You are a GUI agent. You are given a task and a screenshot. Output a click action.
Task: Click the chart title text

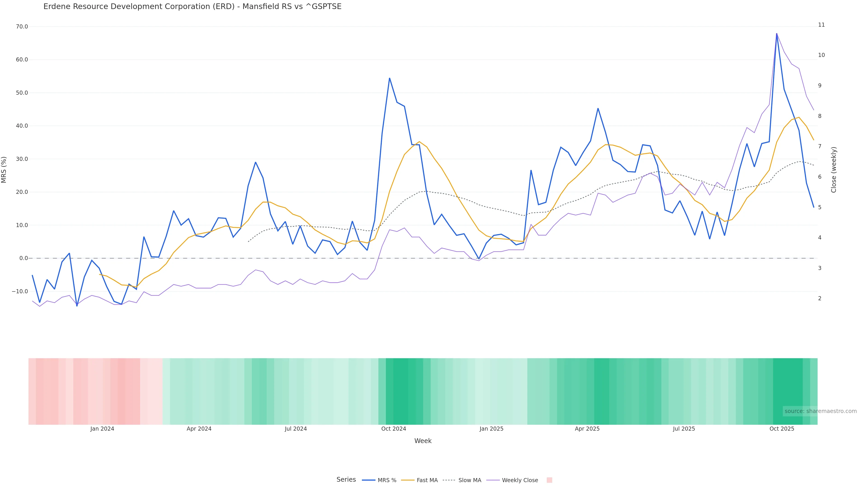click(x=192, y=6)
